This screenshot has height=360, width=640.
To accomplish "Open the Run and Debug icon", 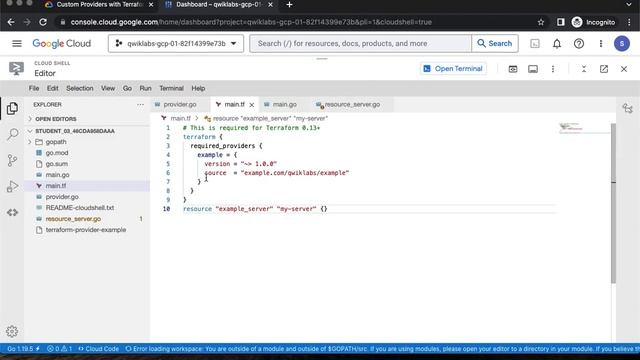I will [12, 187].
